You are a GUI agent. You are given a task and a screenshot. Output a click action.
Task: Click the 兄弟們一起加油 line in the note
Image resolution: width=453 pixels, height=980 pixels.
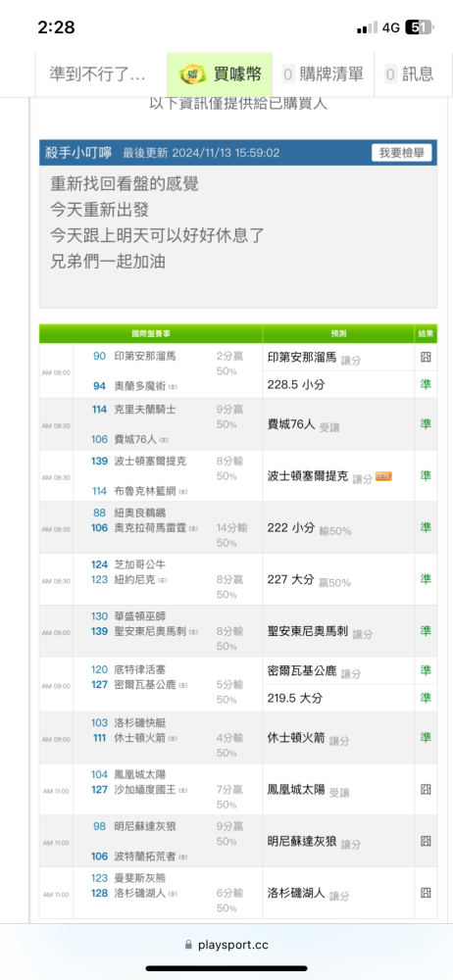(108, 262)
